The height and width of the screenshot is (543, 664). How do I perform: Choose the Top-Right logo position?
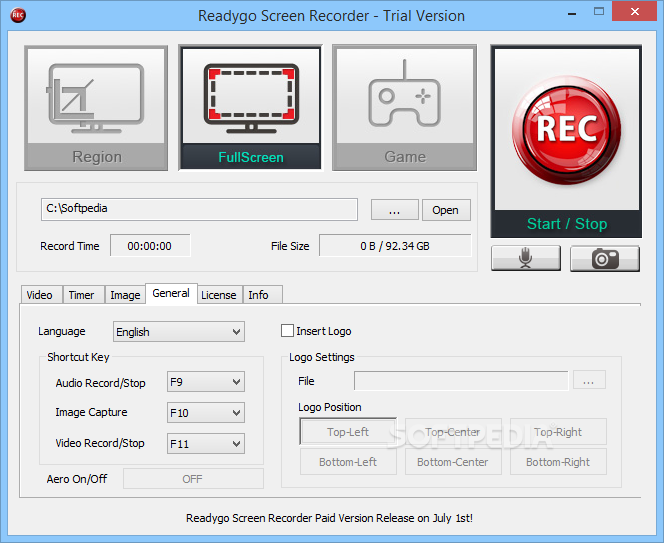coord(558,432)
